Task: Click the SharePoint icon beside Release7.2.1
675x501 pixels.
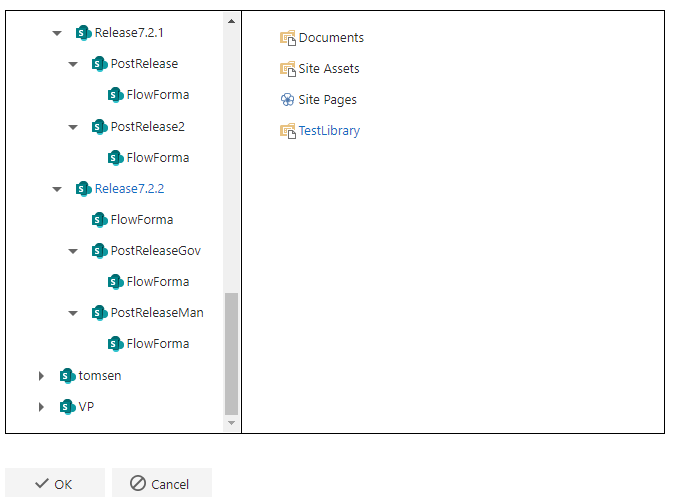Action: coord(84,33)
